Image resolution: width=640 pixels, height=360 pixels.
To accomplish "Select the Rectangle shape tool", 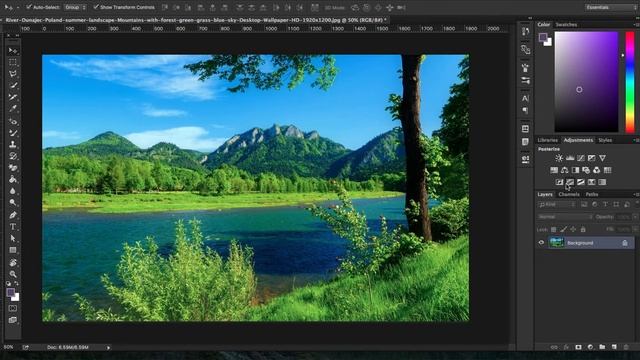I will click(x=13, y=250).
